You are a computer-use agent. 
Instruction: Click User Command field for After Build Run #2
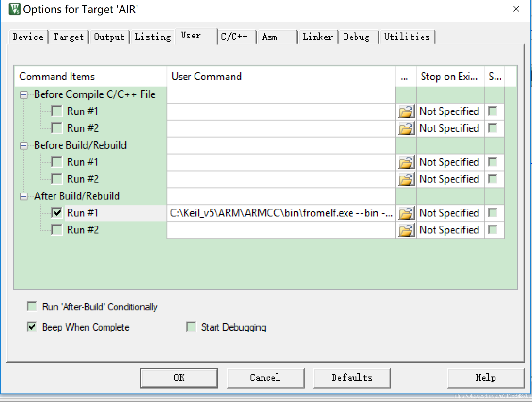point(281,230)
